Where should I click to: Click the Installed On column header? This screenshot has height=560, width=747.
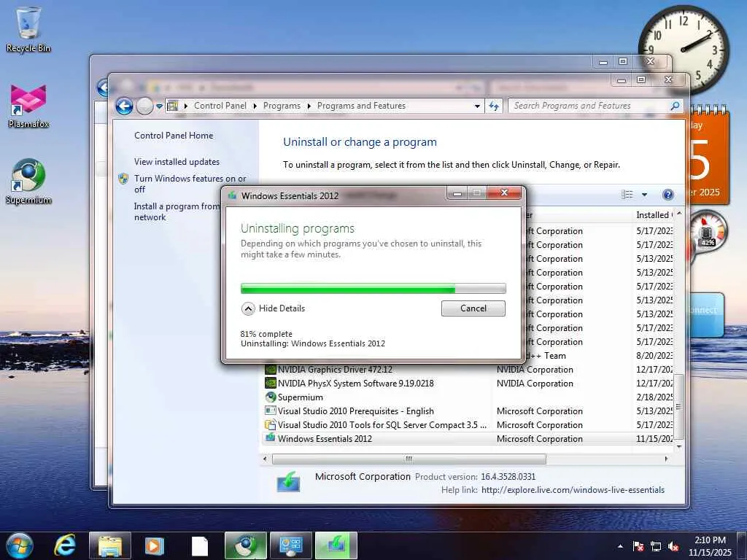[654, 215]
